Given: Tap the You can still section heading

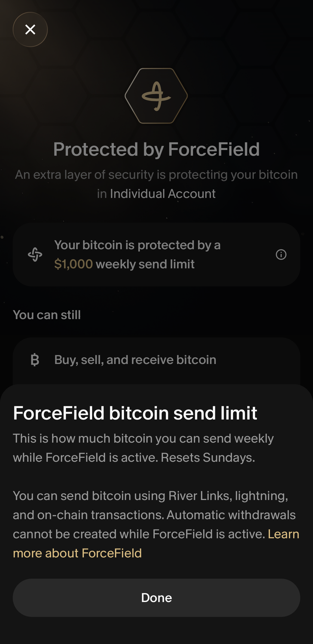Looking at the screenshot, I should point(47,315).
